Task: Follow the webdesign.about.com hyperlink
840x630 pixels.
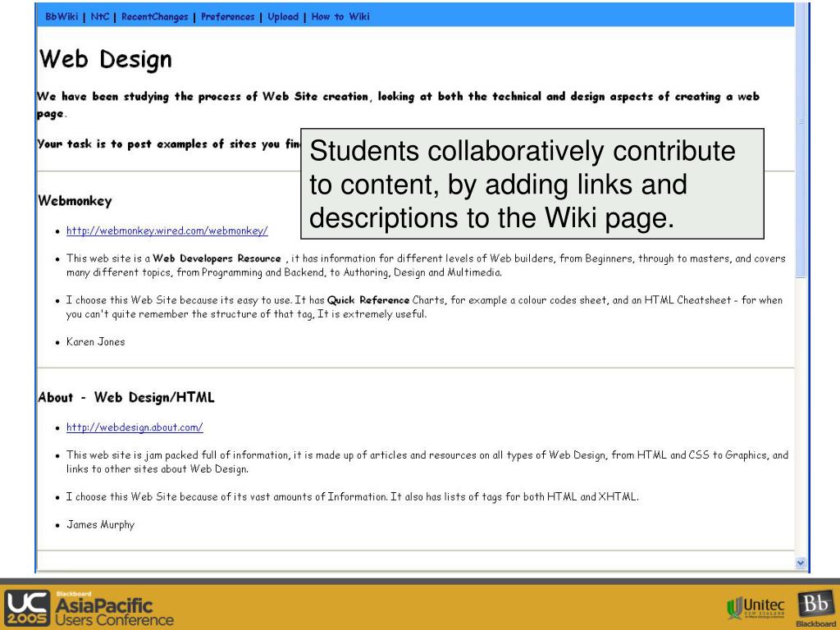Action: [x=135, y=427]
